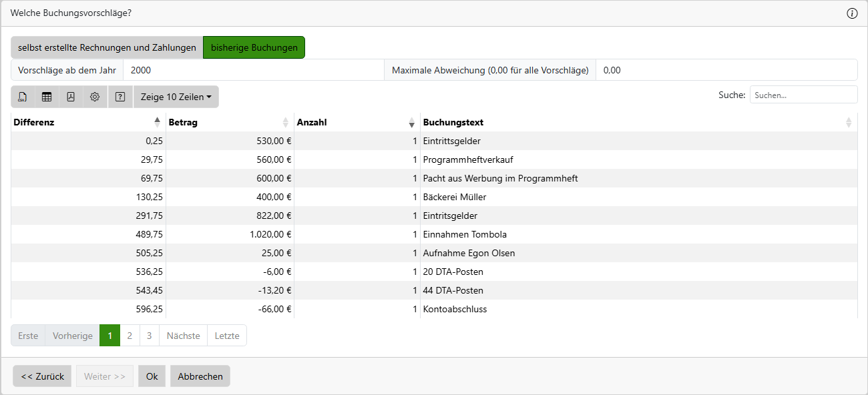This screenshot has width=868, height=395.
Task: Sort by Anzahl column arrows
Action: click(x=411, y=122)
